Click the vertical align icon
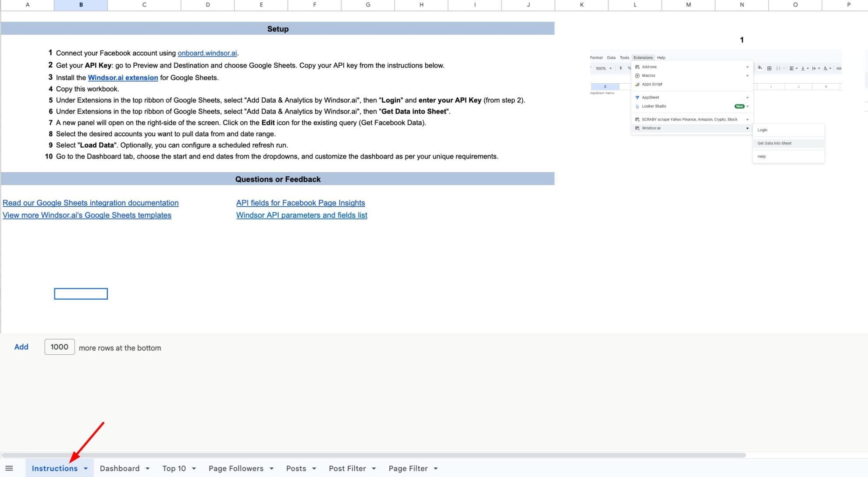This screenshot has height=477, width=868. tap(803, 69)
